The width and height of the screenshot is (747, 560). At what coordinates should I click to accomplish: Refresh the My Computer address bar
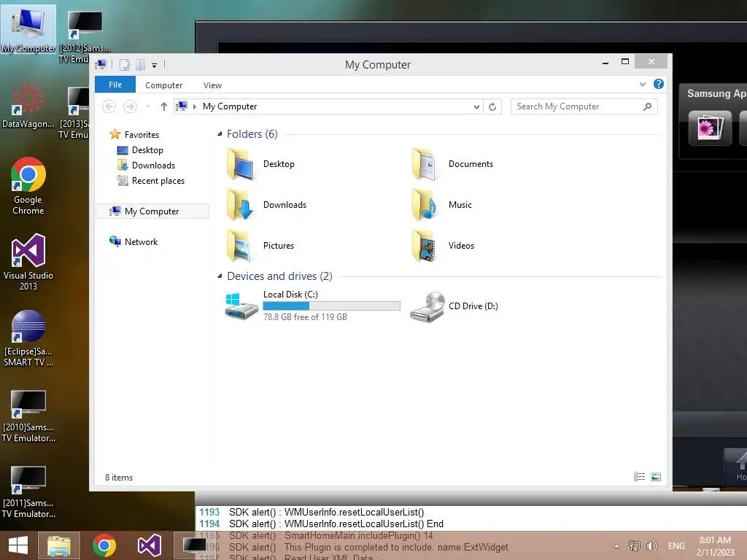(492, 106)
